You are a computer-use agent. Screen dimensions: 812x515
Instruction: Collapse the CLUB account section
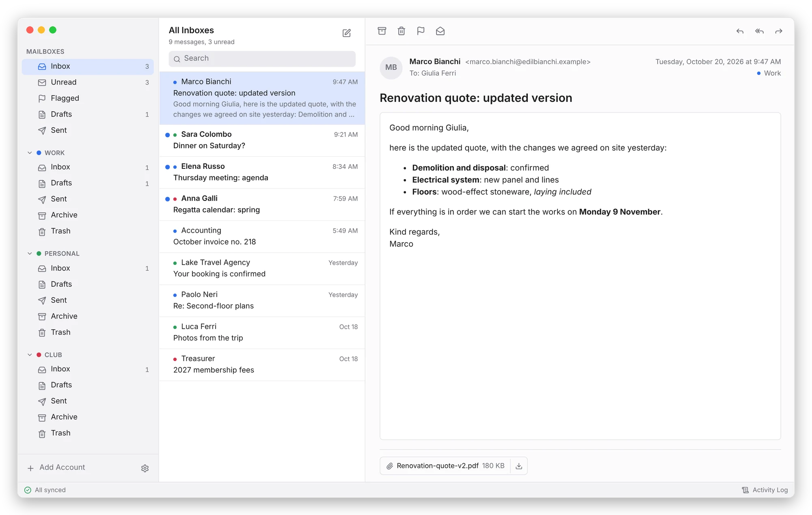[x=30, y=355]
